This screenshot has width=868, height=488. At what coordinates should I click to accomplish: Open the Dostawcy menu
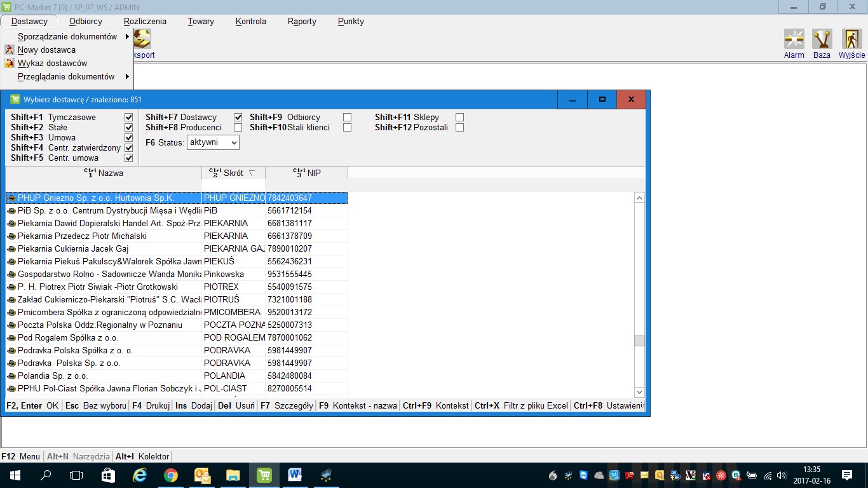(x=29, y=21)
